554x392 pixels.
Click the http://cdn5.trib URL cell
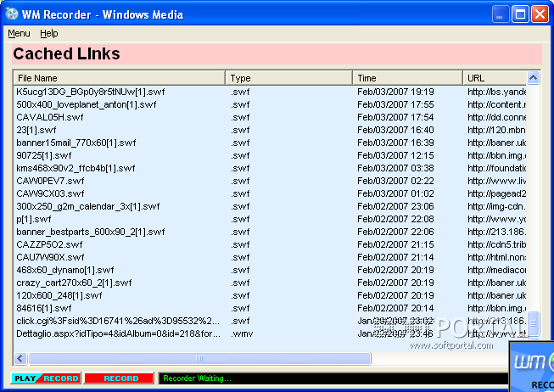(x=497, y=244)
